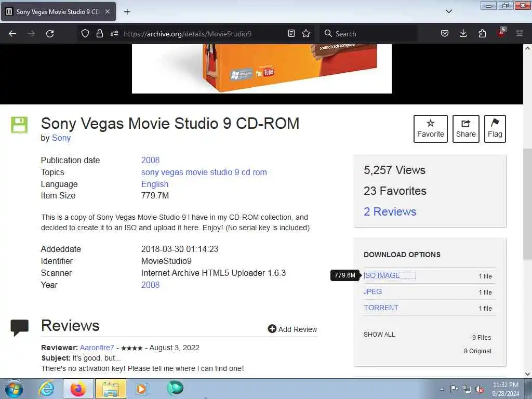The image size is (532, 399).
Task: Open Windows Explorer from taskbar
Action: 111,389
